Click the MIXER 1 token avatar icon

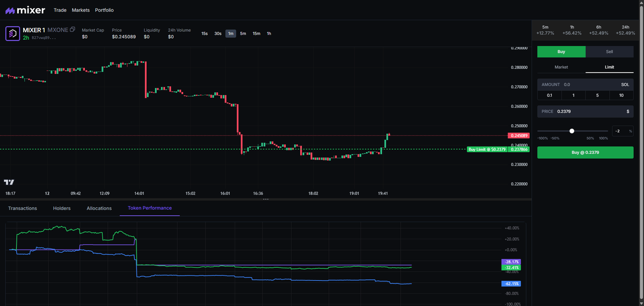[12, 34]
